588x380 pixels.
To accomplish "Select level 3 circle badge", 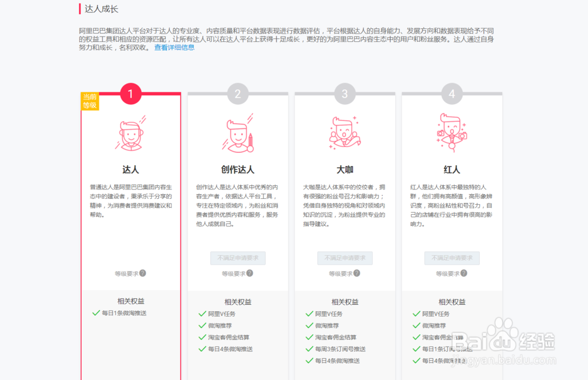I will point(345,94).
